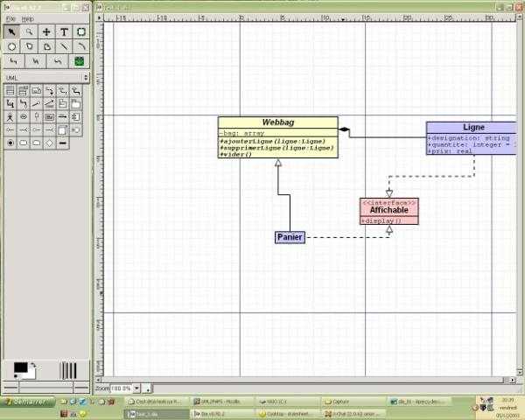Switch to X-Chat taskbar item
Image resolution: width=525 pixels, height=420 pixels.
pos(353,414)
